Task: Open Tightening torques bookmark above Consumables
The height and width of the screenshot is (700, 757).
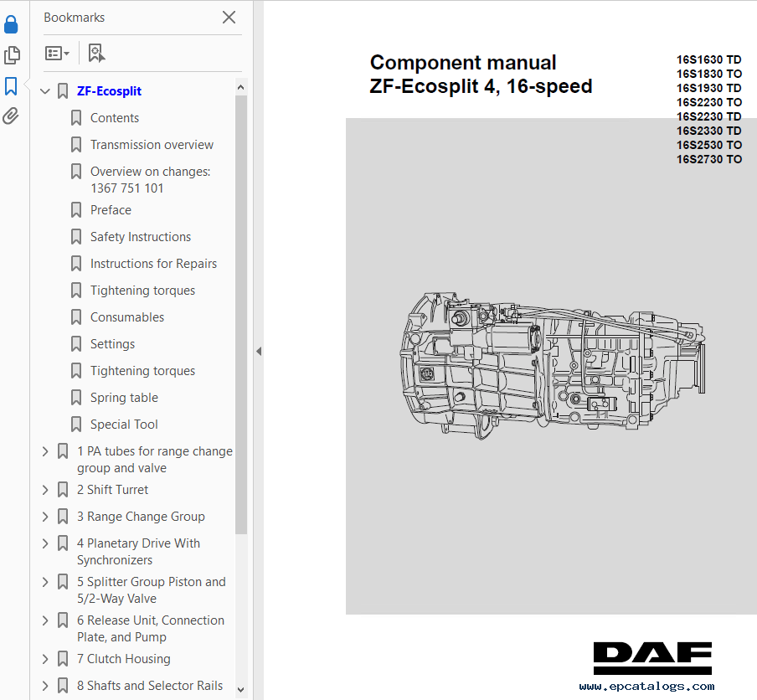Action: click(142, 291)
